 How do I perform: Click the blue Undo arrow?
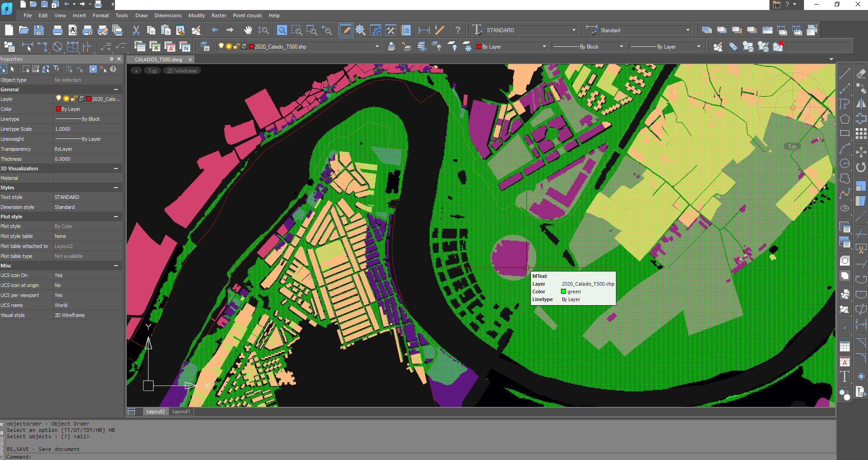tap(215, 30)
